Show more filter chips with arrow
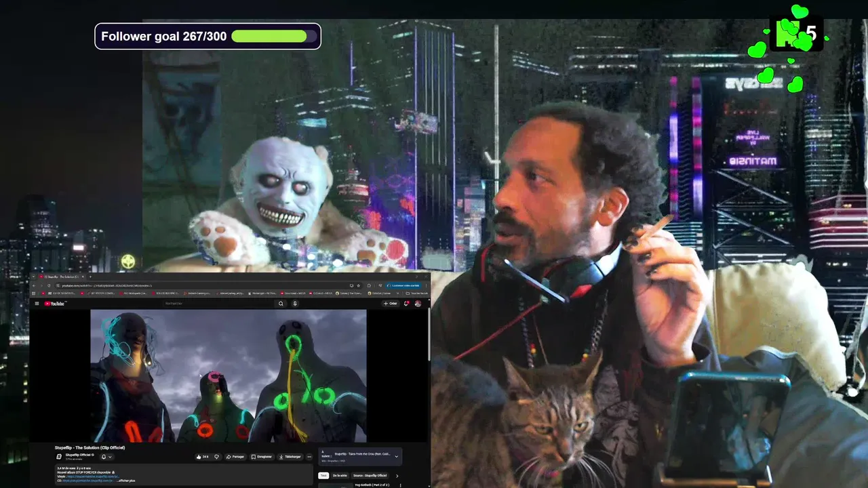868x488 pixels. [397, 476]
